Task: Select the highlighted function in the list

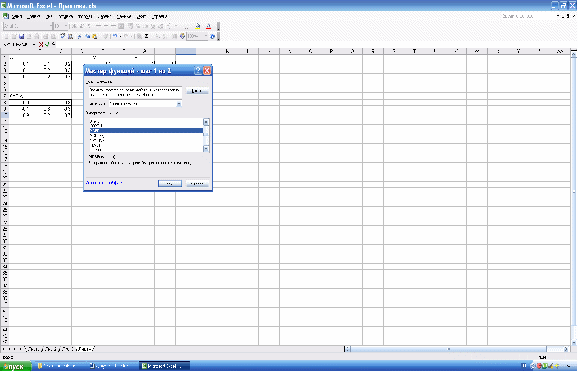Action: coord(146,131)
